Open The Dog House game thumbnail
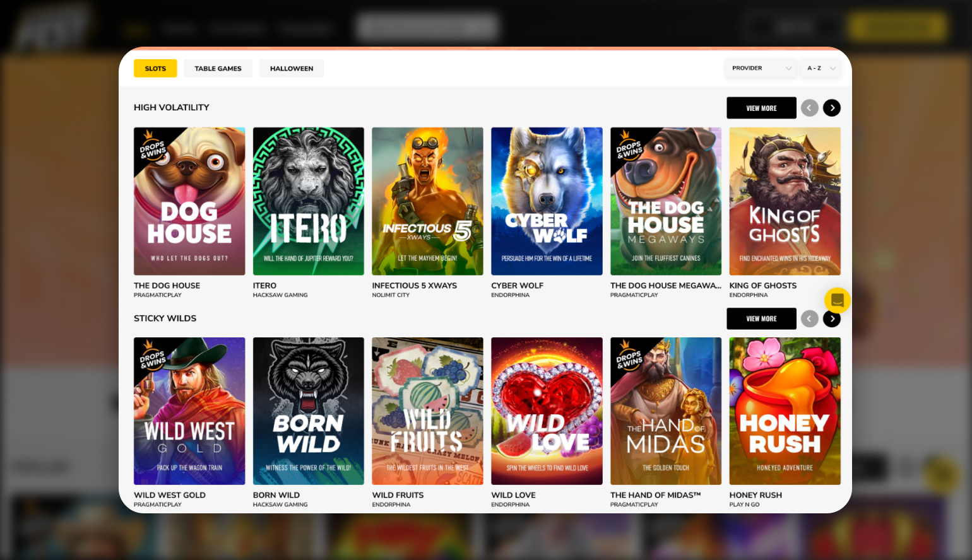Image resolution: width=972 pixels, height=560 pixels. [189, 201]
